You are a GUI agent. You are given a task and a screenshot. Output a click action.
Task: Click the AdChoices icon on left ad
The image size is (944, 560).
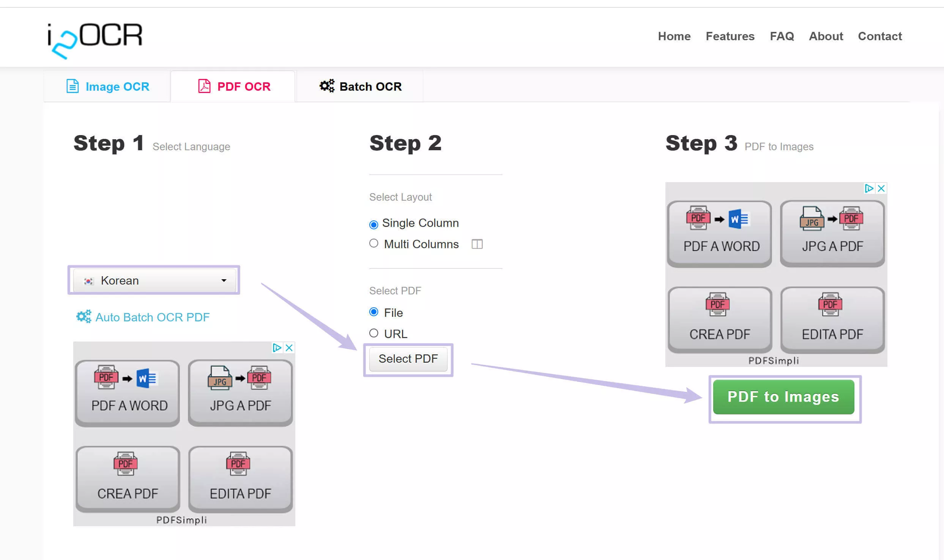277,348
